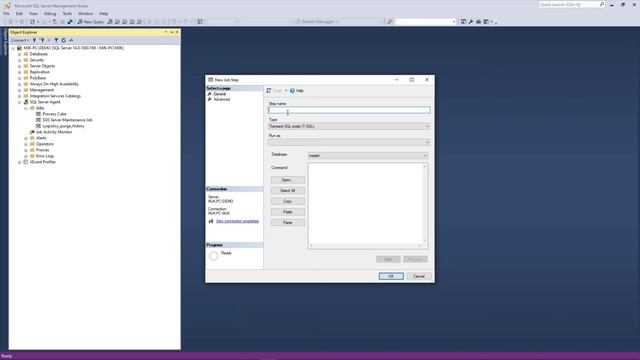Collapse the SQL Server Agent node
Viewport: 640px width, 360px height.
click(20, 102)
